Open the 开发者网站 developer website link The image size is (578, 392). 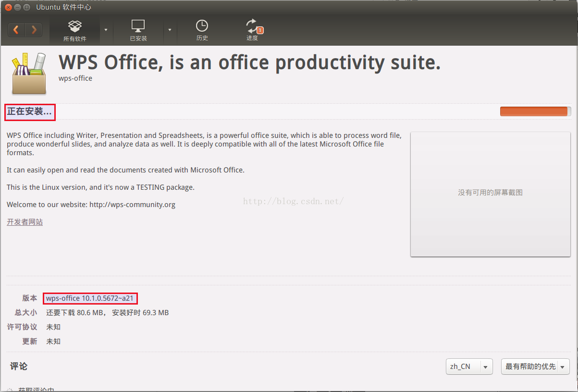coord(25,222)
